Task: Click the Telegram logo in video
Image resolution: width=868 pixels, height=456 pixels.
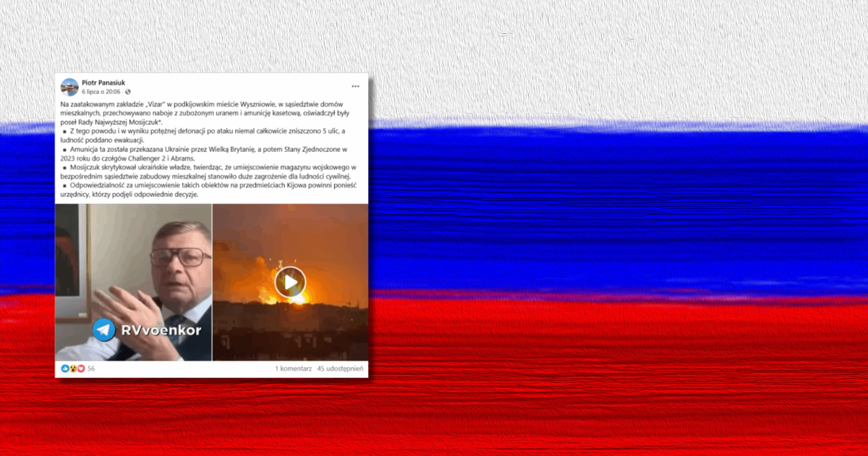Action: (x=104, y=330)
